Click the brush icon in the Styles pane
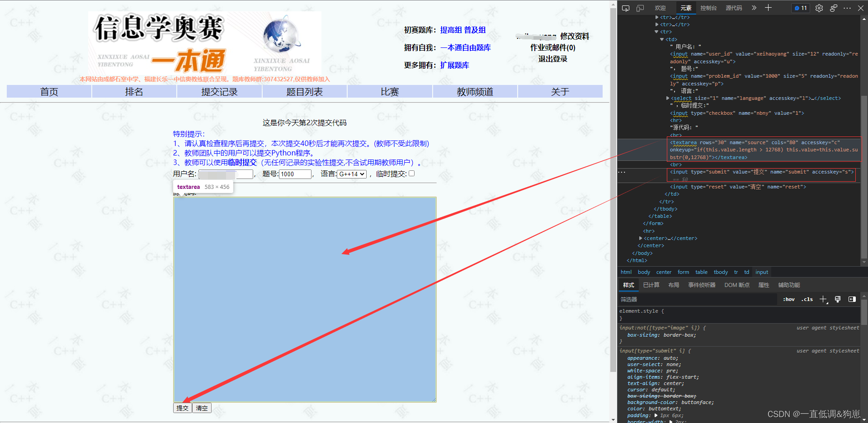The width and height of the screenshot is (868, 423). (838, 299)
